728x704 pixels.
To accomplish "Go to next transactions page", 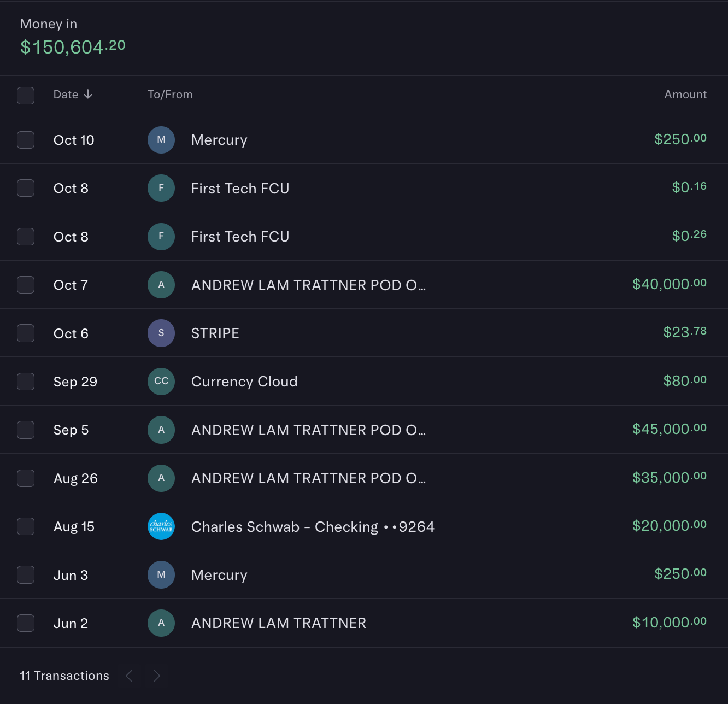I will 157,676.
